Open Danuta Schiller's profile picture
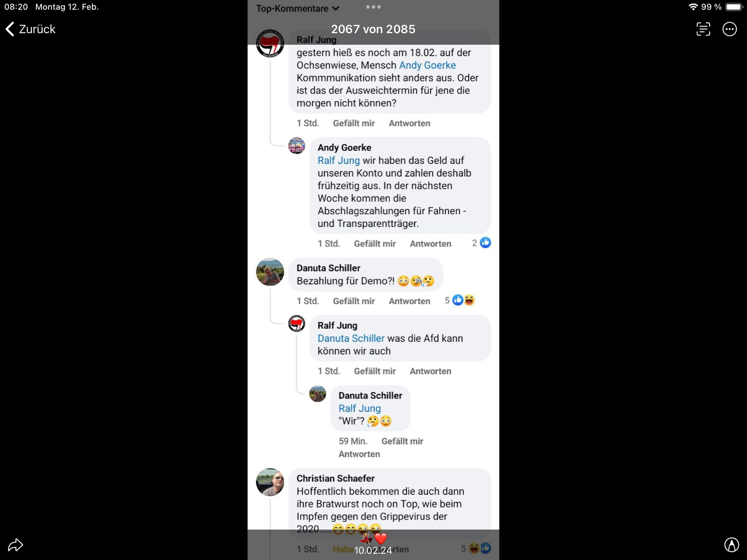The image size is (747, 560). click(x=270, y=272)
